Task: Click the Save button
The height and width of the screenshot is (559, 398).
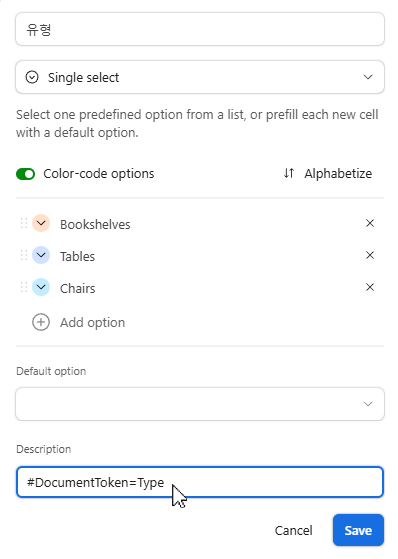Action: [x=358, y=530]
